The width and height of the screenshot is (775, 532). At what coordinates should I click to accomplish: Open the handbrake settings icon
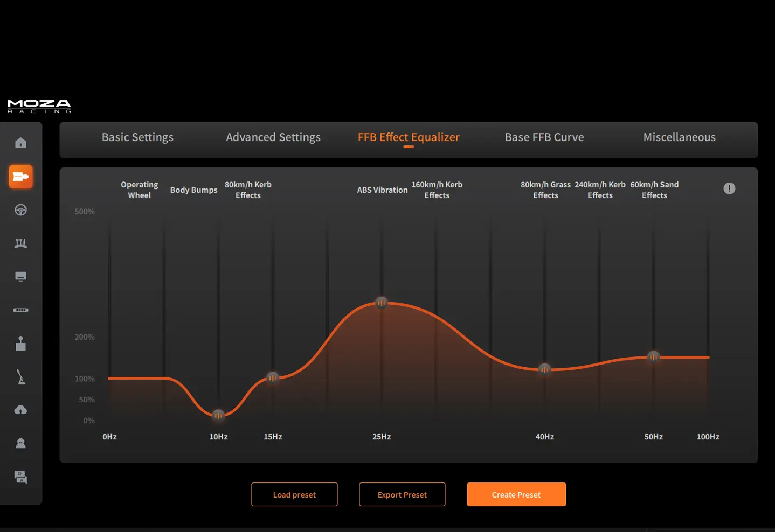coord(20,377)
